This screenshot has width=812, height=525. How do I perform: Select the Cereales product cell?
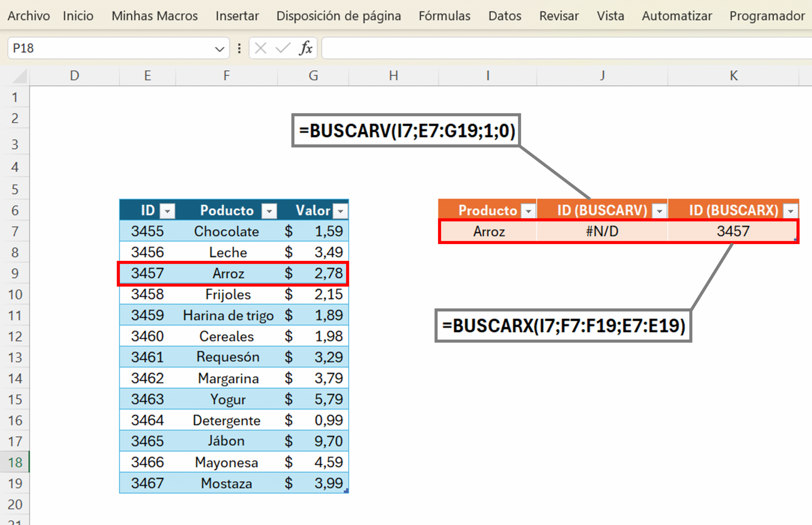[226, 336]
